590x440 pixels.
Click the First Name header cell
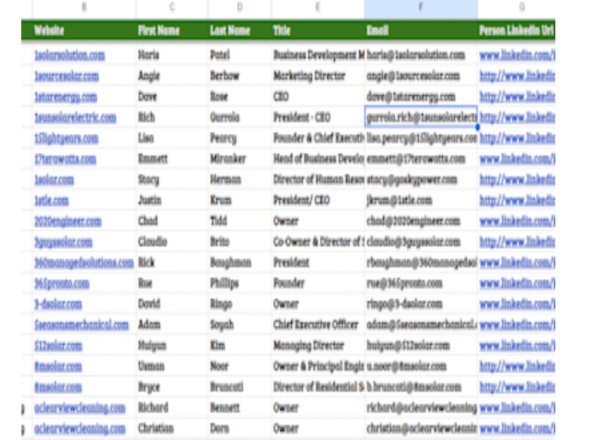(x=172, y=30)
